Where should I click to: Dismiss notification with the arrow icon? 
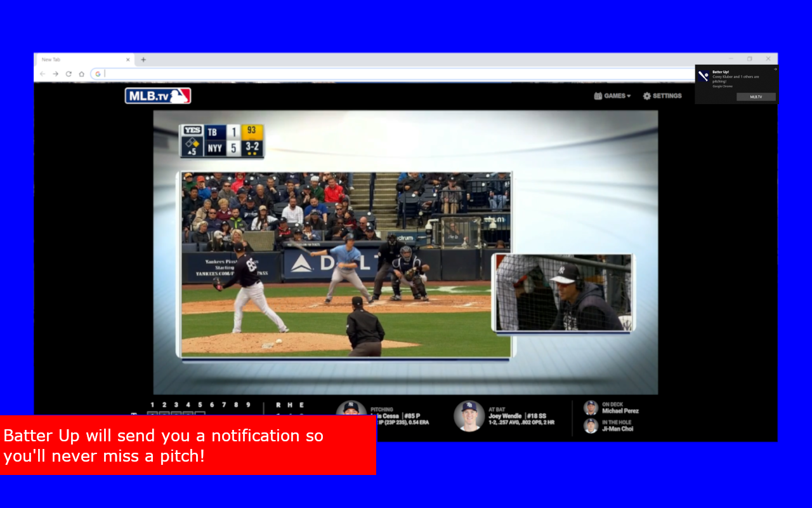pyautogui.click(x=775, y=69)
